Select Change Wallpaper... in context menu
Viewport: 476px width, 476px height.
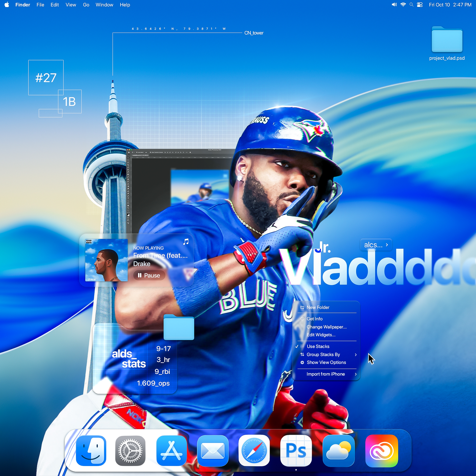327,327
